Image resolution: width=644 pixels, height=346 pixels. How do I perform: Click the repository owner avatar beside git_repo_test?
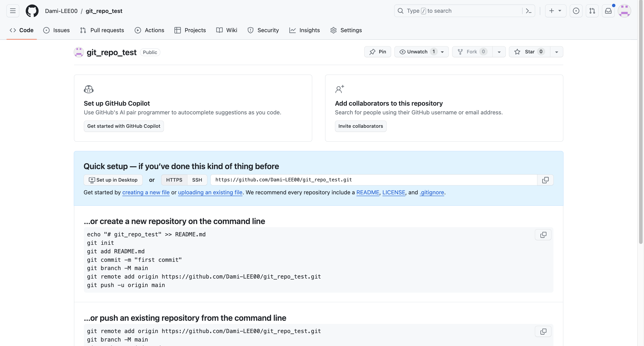(79, 52)
